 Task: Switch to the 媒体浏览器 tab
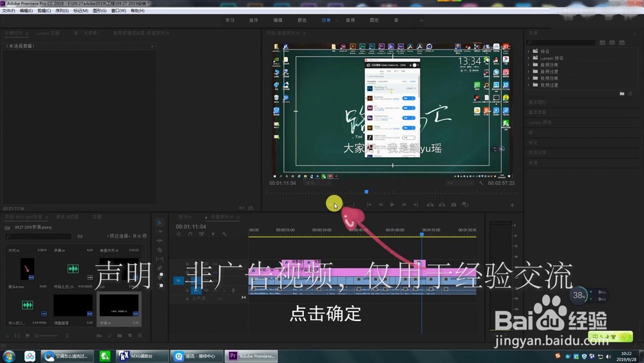pyautogui.click(x=67, y=217)
